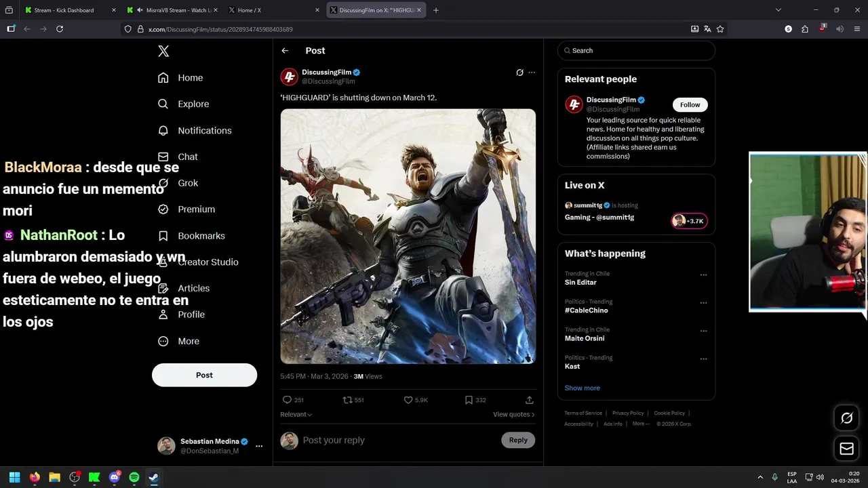Click the share icon on the post
Viewport: 868px width, 488px height.
coord(530,400)
